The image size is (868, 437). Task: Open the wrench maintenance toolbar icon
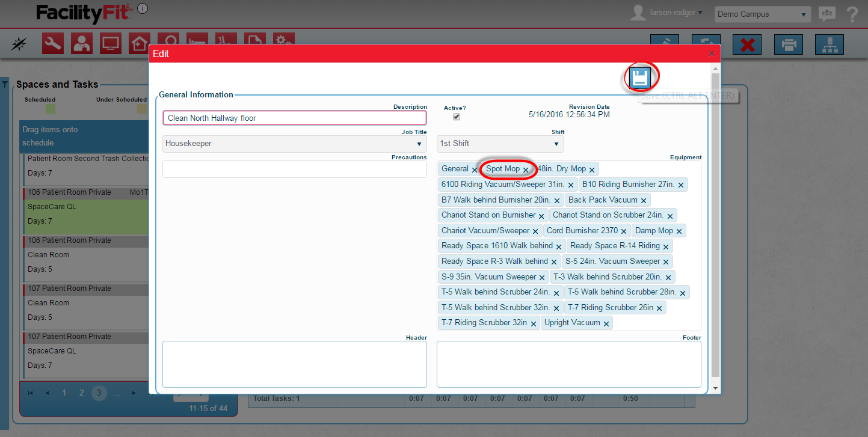click(53, 43)
